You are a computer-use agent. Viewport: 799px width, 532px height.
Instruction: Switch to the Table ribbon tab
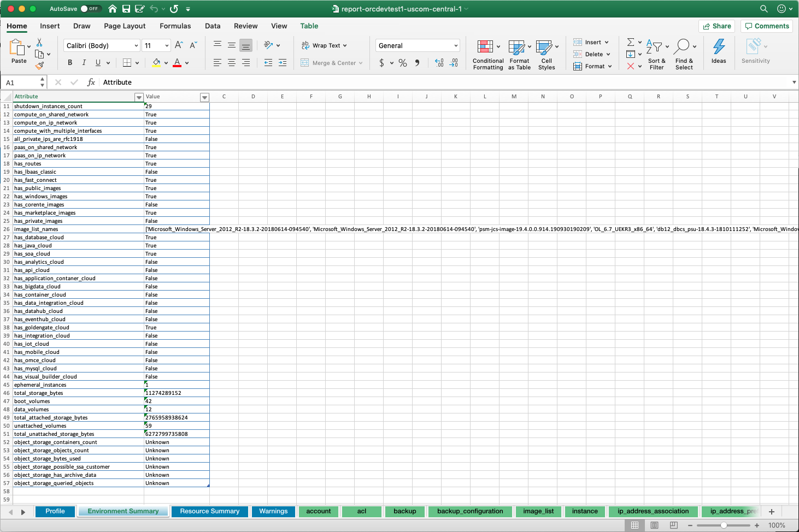coord(309,26)
